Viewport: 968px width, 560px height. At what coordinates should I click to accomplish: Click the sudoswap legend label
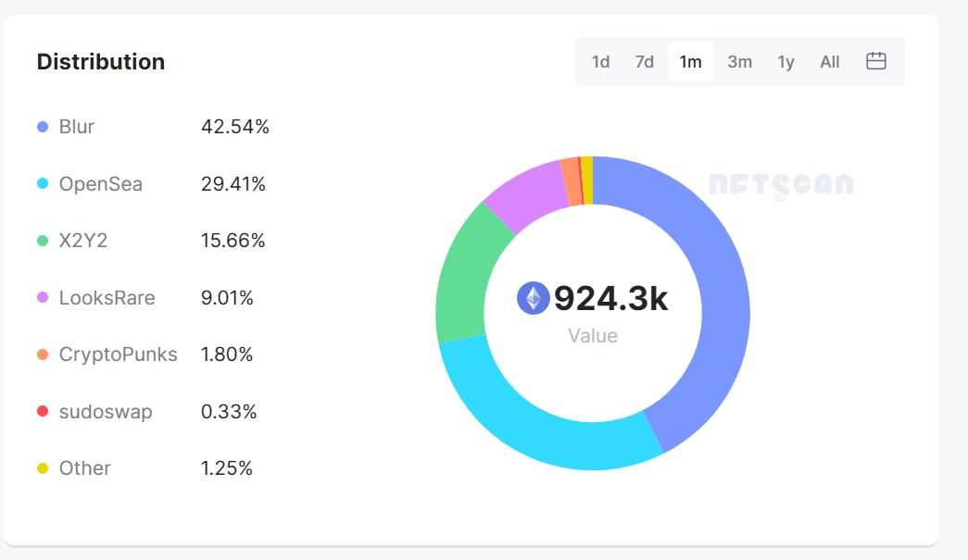click(105, 412)
